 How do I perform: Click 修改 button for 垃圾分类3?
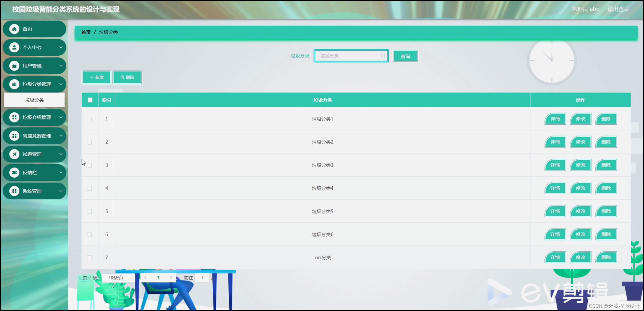tap(580, 165)
